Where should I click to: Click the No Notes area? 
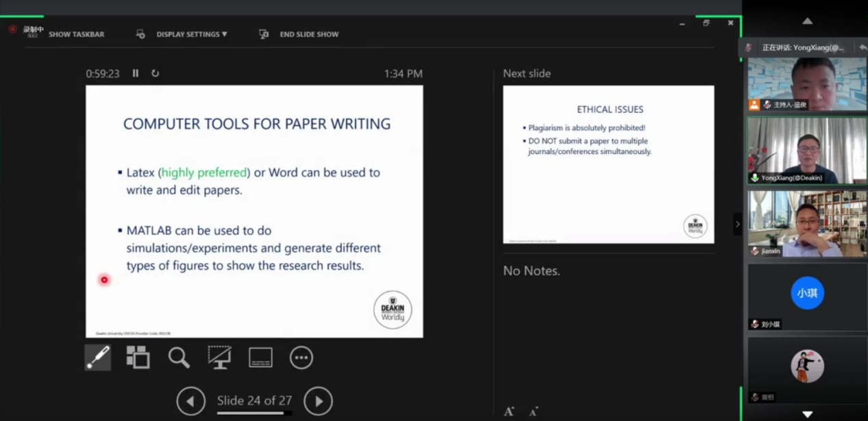532,271
